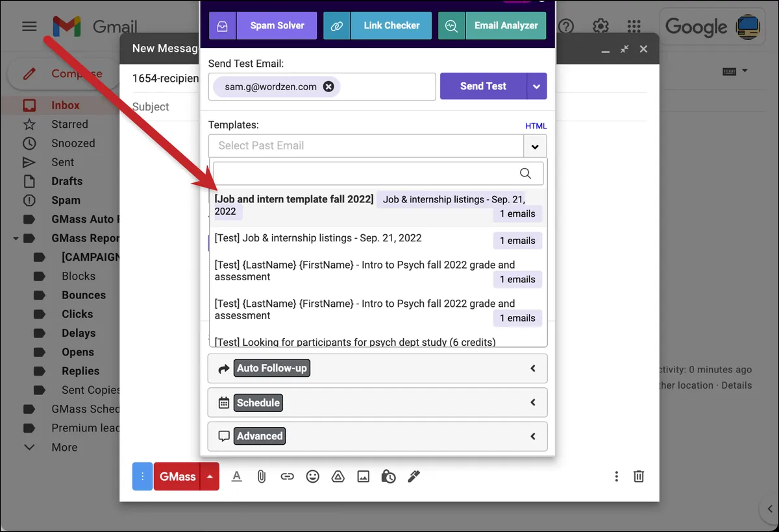Open Gmail main menu hamburger icon
779x532 pixels.
[x=29, y=27]
